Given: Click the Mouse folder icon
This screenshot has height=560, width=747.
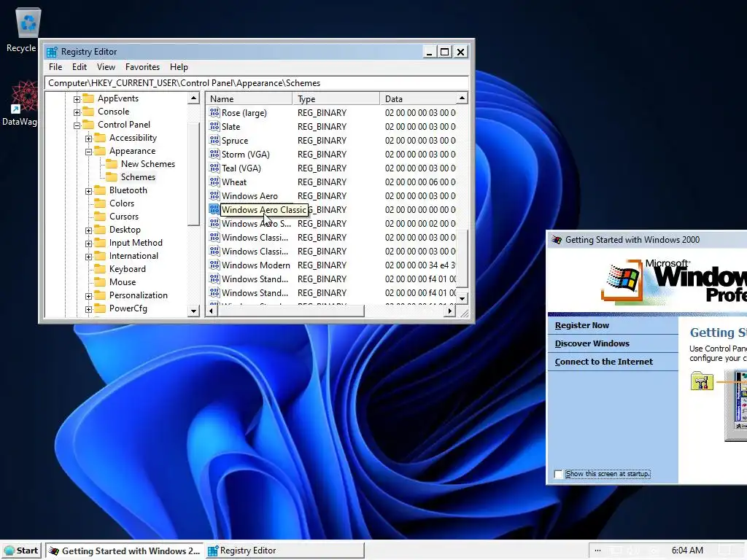Looking at the screenshot, I should [100, 282].
